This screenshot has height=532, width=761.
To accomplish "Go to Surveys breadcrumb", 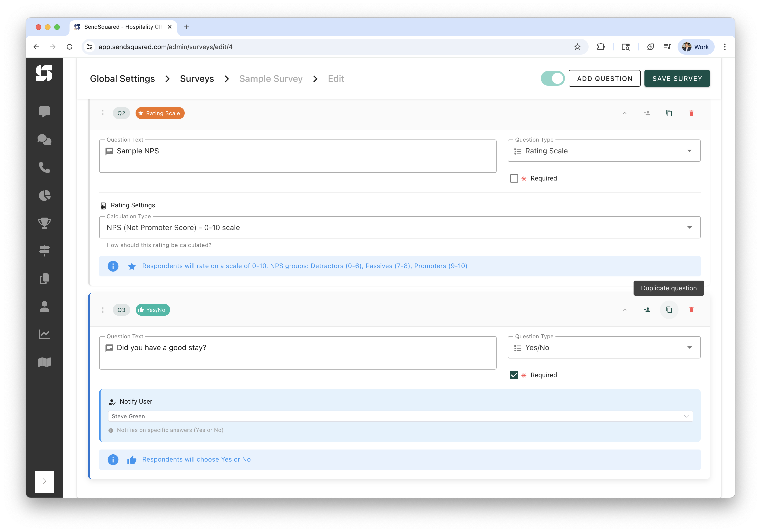I will [197, 79].
